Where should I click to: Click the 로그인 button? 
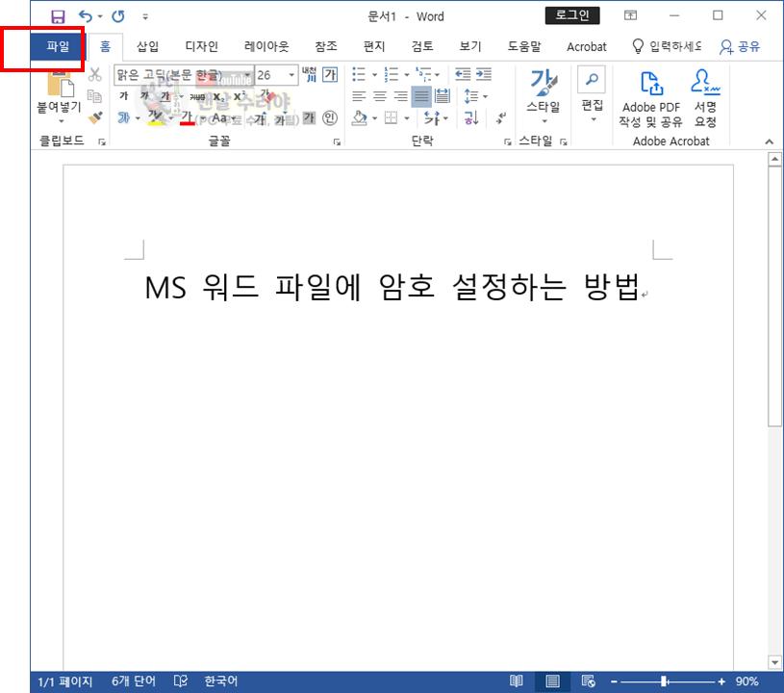(572, 15)
